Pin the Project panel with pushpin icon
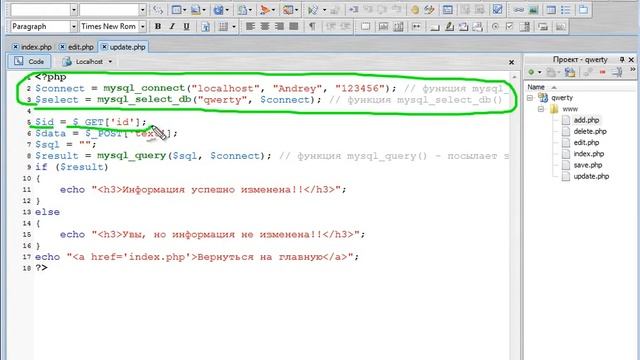Image resolution: width=640 pixels, height=360 pixels. 622,60
